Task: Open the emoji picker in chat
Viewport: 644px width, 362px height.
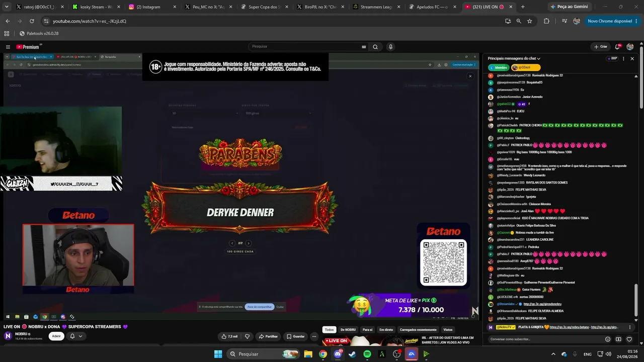Action: click(x=608, y=339)
